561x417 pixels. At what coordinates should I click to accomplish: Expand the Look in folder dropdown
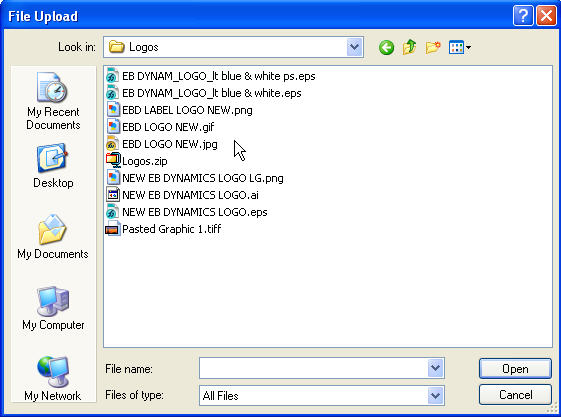point(354,47)
